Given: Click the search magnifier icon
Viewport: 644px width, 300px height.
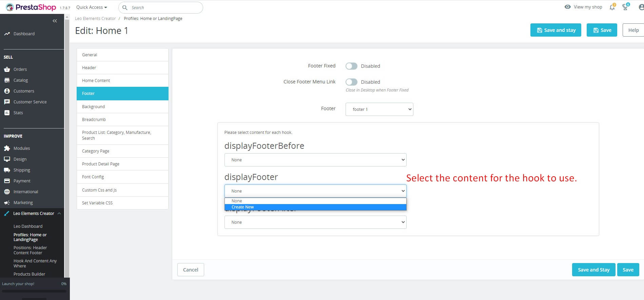Looking at the screenshot, I should 125,7.
